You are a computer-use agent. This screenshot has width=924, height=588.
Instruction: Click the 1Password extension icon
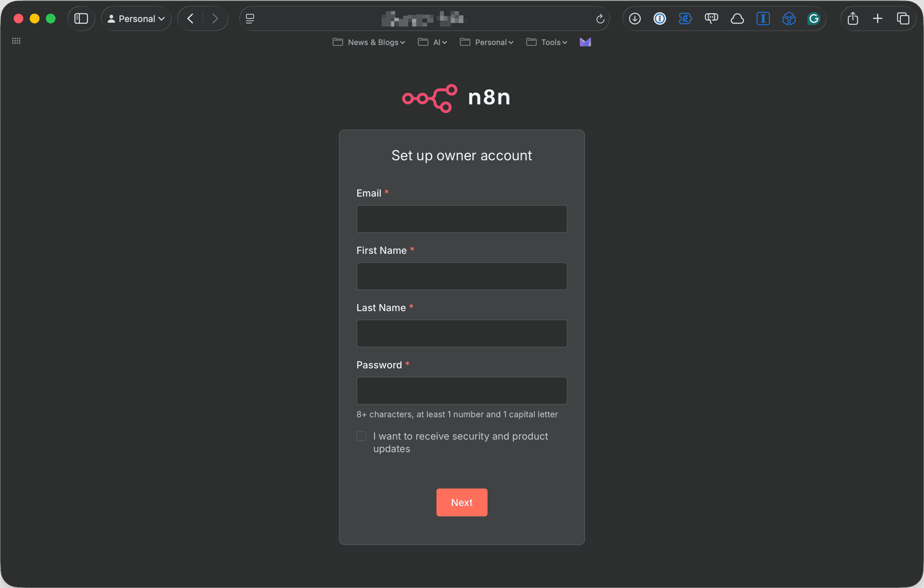pos(660,18)
